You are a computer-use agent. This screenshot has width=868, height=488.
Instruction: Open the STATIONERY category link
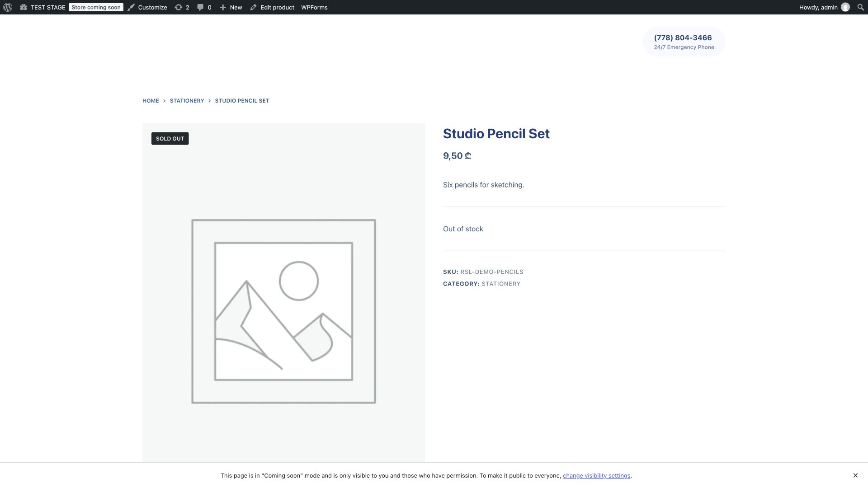click(x=501, y=284)
